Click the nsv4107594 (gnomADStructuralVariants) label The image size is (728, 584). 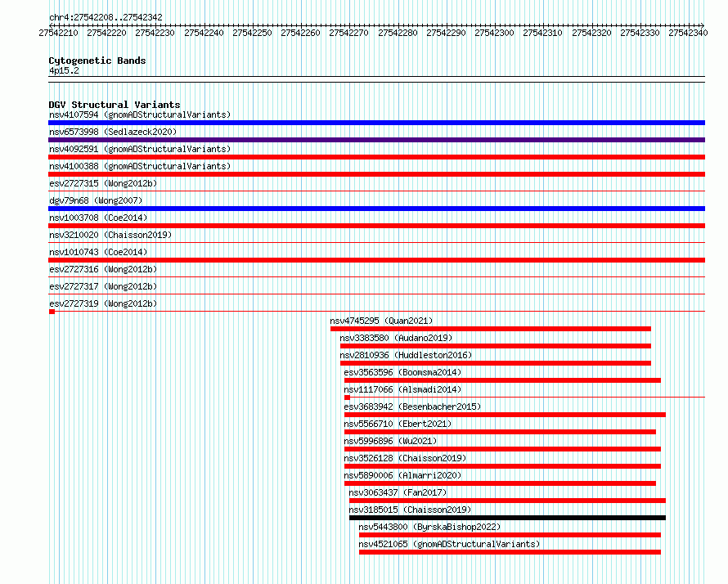point(140,115)
